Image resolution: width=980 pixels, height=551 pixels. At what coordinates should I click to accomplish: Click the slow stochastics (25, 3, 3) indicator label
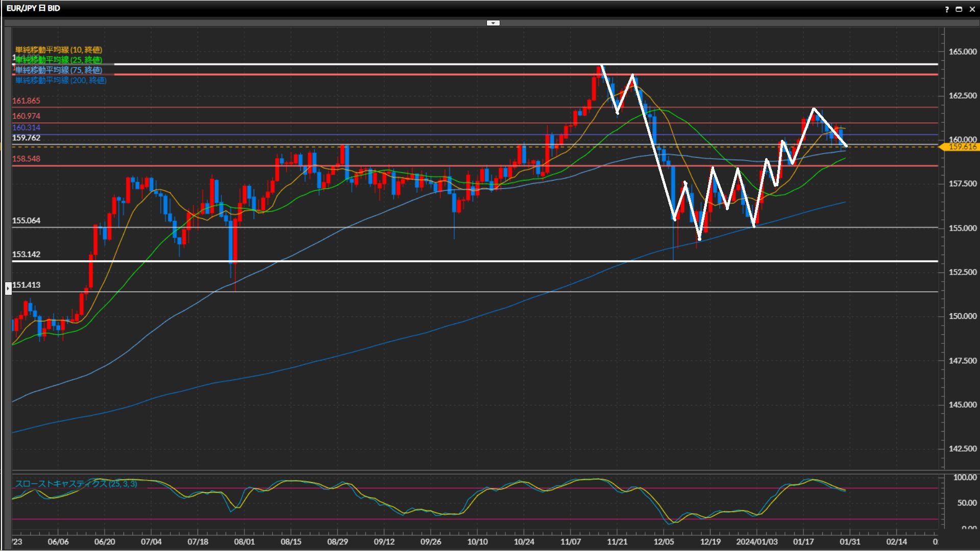point(76,484)
